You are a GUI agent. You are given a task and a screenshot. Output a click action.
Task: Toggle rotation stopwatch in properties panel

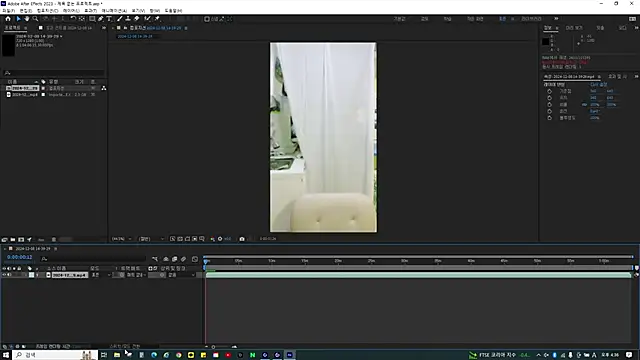click(549, 111)
